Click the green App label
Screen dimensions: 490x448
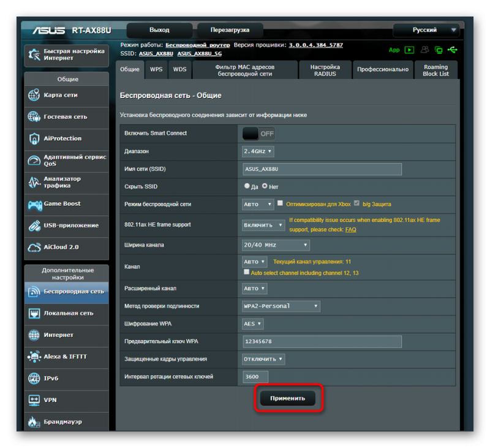pyautogui.click(x=394, y=50)
